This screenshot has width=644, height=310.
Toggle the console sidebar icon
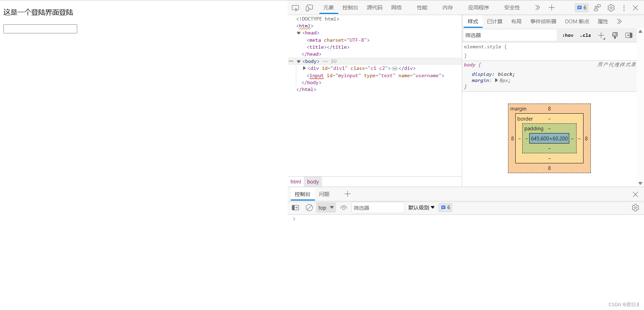tap(295, 208)
